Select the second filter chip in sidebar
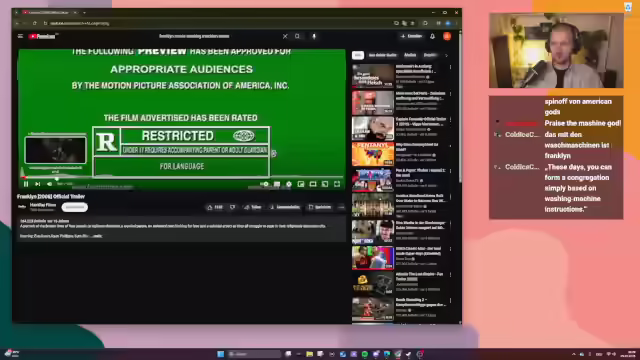The height and width of the screenshot is (360, 640). click(x=383, y=55)
